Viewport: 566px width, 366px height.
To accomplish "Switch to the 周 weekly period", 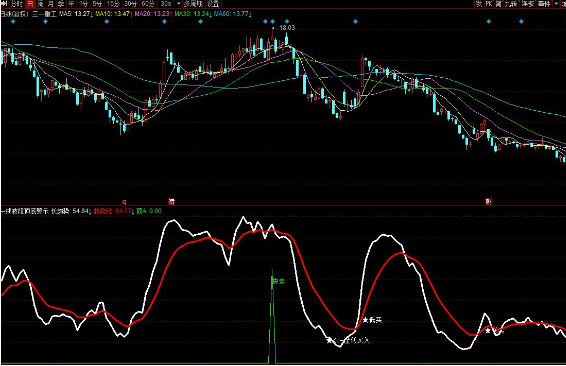I will 40,4.
